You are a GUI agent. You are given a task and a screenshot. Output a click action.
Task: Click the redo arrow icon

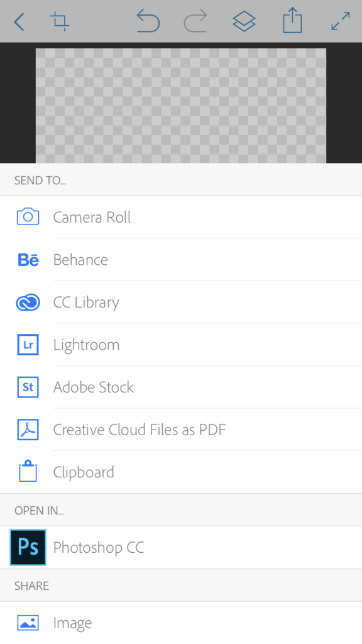tap(195, 21)
